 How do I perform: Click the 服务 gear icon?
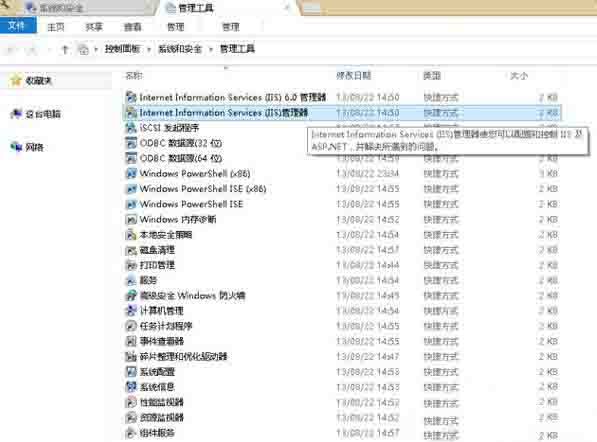click(x=131, y=280)
